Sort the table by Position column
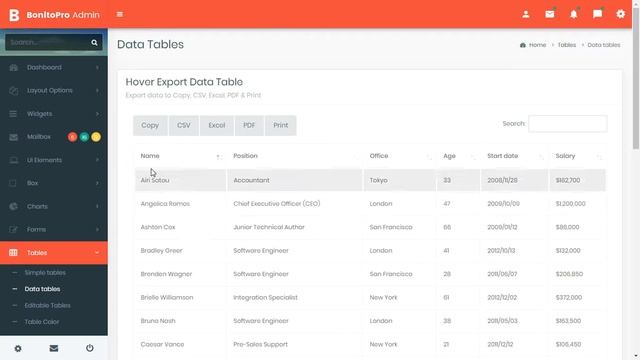 click(294, 156)
